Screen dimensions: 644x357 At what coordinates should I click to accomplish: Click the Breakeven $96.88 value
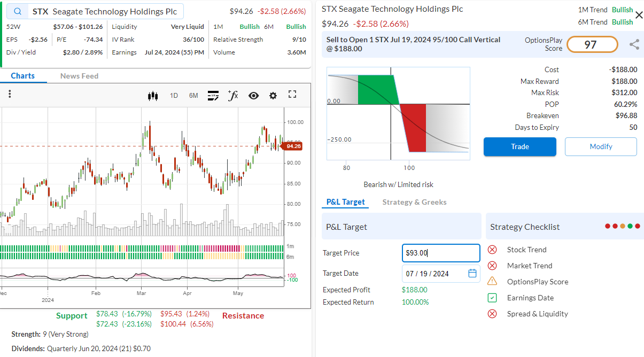[x=626, y=115]
